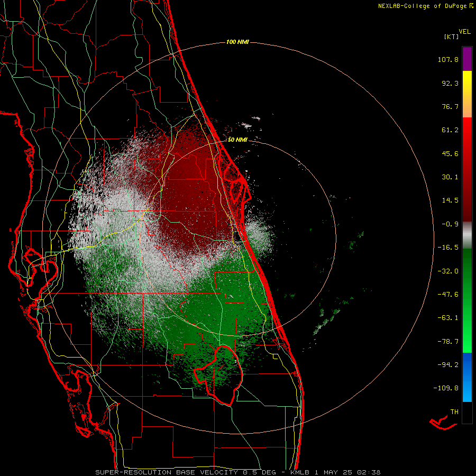This screenshot has width=476, height=476.
Task: Select the -94.2 legend value
Action: point(448,365)
